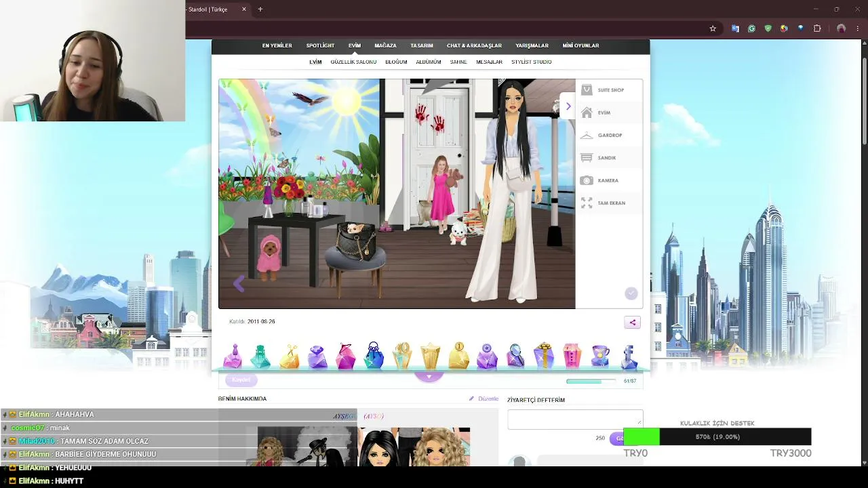Click the Düzenle edit link
The width and height of the screenshot is (868, 488).
(x=484, y=399)
